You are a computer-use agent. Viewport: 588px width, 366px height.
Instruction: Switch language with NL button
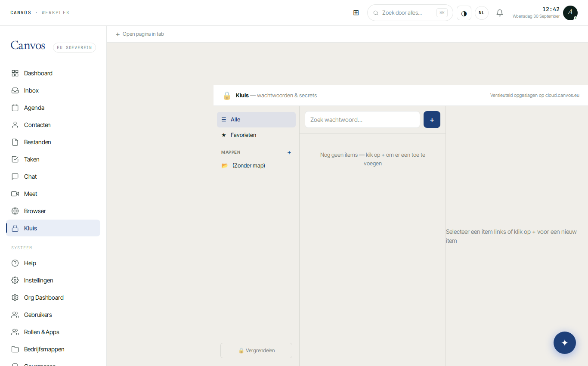(x=482, y=13)
